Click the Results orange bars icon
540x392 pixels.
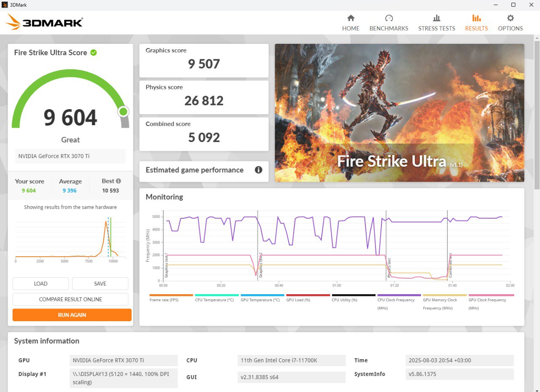click(476, 18)
